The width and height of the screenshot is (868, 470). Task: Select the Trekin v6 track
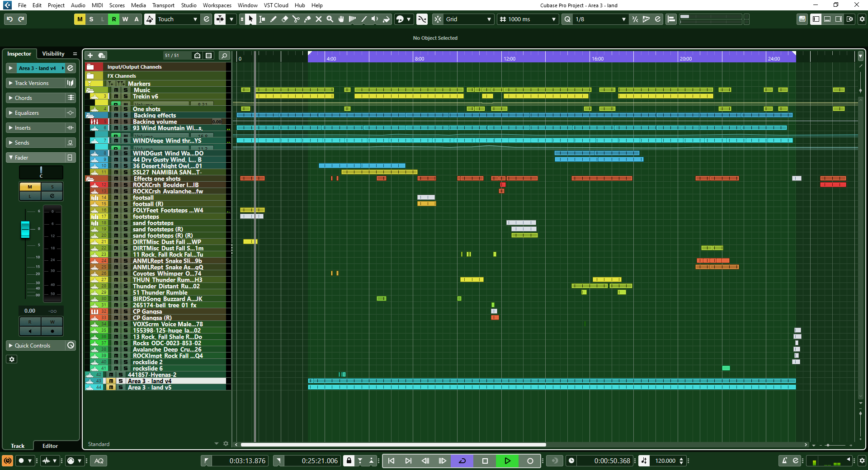pos(145,96)
